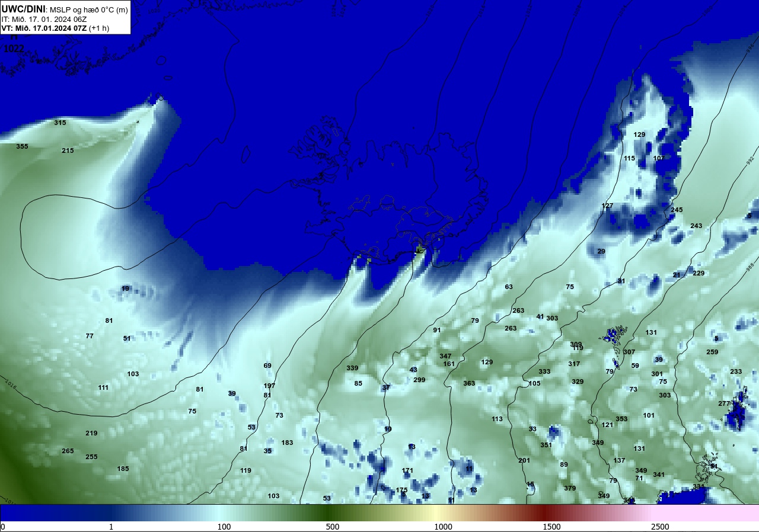The image size is (759, 532).
Task: Click the map value 351
Action: (x=546, y=445)
